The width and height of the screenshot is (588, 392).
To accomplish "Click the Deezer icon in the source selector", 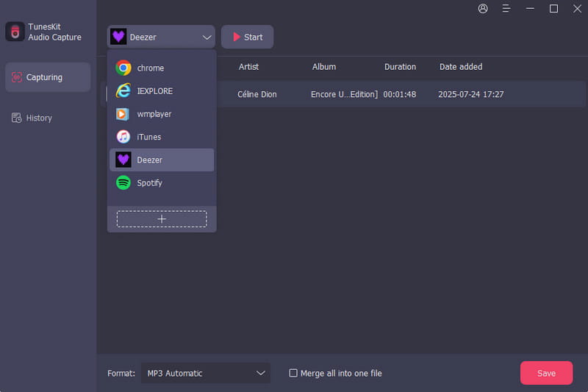I will [118, 37].
